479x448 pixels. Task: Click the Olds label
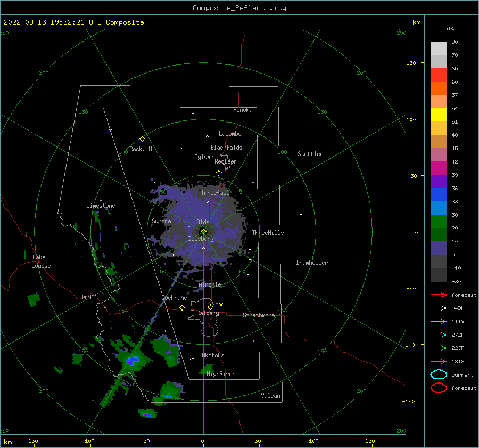tap(203, 222)
